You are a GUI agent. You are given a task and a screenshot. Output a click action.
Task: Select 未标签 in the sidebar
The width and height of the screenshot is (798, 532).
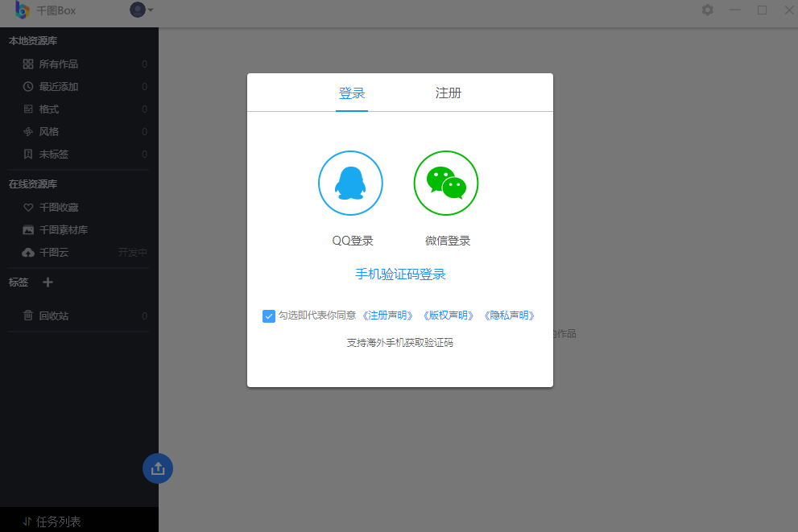[80, 154]
